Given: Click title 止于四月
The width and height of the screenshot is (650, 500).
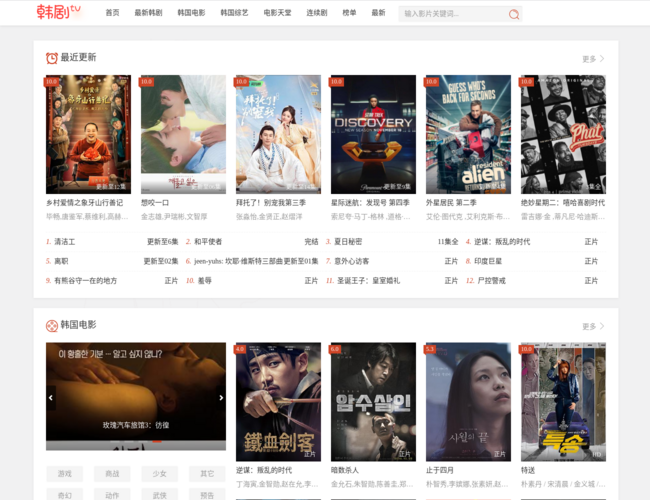Looking at the screenshot, I should (440, 470).
